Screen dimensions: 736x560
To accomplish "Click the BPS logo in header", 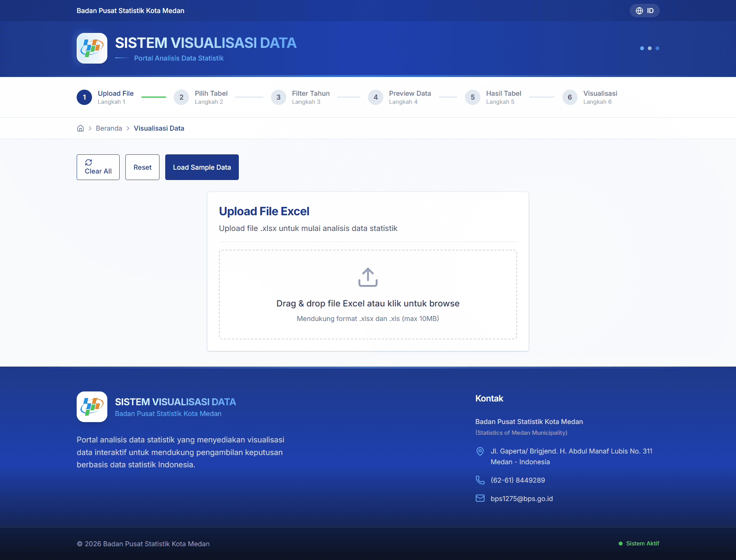I will tap(92, 48).
